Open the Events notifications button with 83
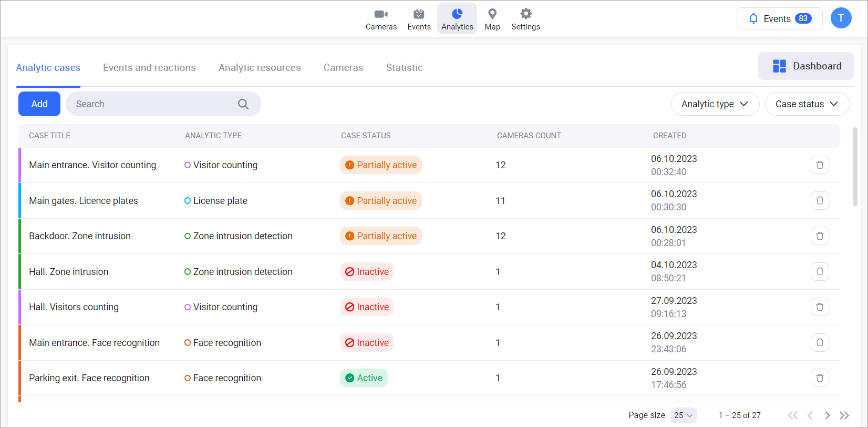The height and width of the screenshot is (428, 868). [x=779, y=19]
